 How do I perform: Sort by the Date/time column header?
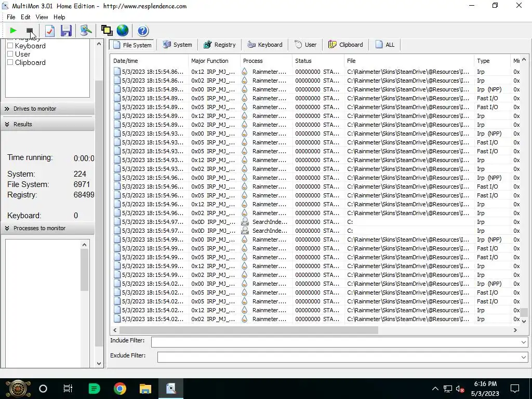[149, 61]
